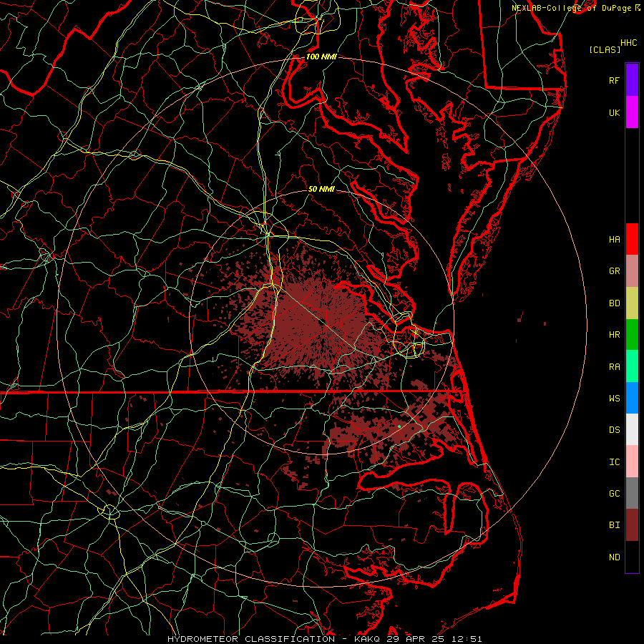Click the BD legend label
Viewport: 644px width, 644px height.
point(614,303)
